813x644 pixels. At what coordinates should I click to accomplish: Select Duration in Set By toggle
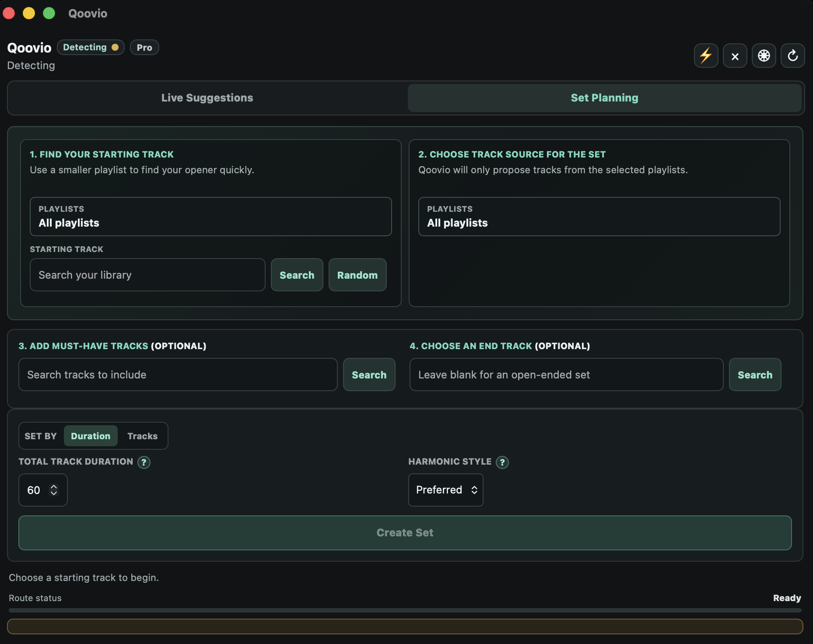click(91, 436)
